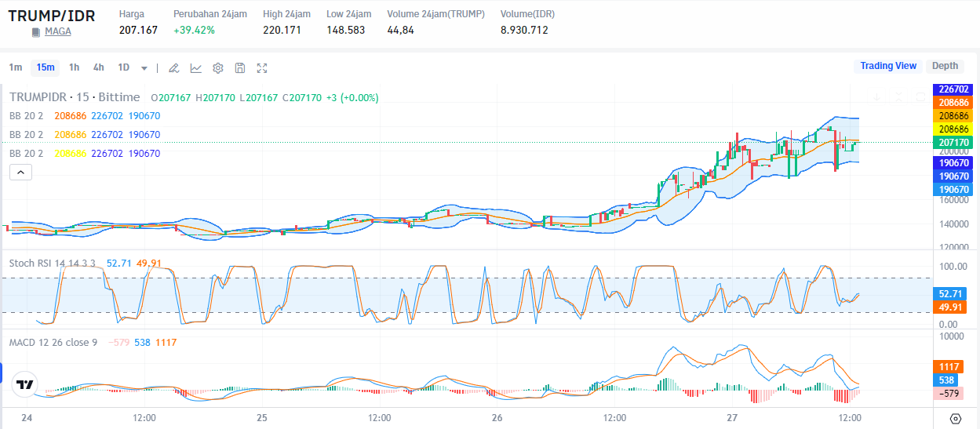Open the drawing tools pencil icon
Image resolution: width=980 pixels, height=429 pixels.
[174, 68]
